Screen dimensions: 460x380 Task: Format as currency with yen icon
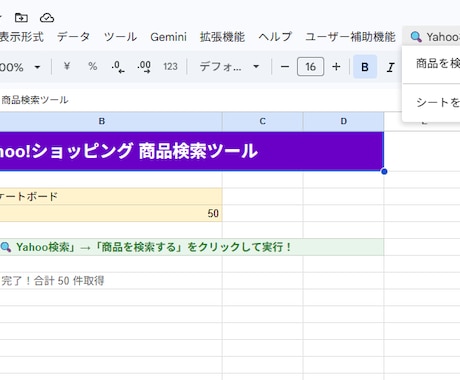tap(67, 67)
